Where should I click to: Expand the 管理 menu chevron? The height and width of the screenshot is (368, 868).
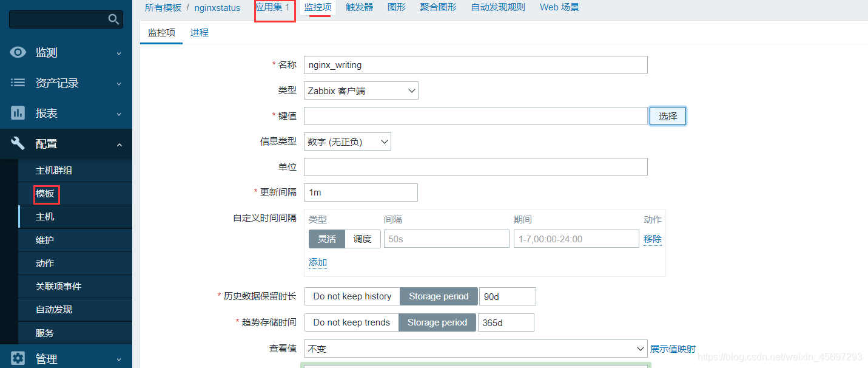pyautogui.click(x=119, y=359)
